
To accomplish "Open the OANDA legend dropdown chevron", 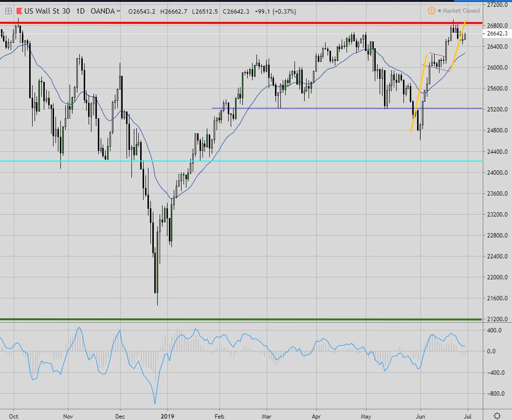I will (119, 11).
